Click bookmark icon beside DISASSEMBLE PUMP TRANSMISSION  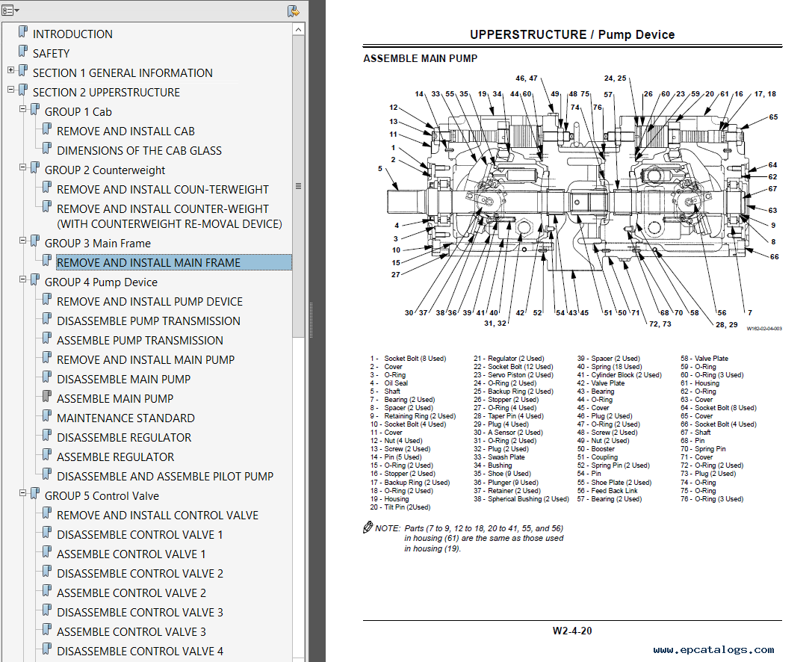point(46,319)
